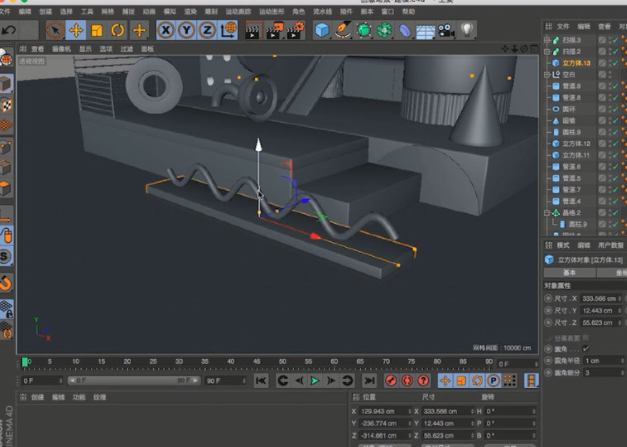This screenshot has height=447, width=627.
Task: Click stepper of rotation H field
Action: point(534,411)
